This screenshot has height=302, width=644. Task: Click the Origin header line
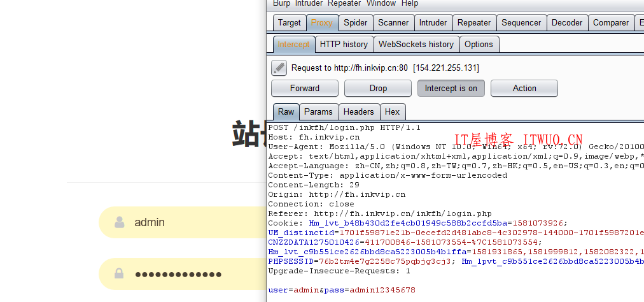[x=337, y=194]
